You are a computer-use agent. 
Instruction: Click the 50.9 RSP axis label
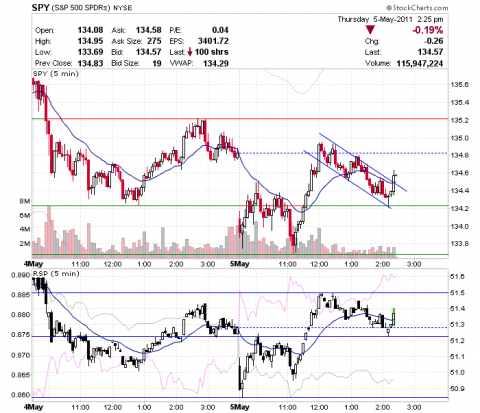[x=458, y=389]
